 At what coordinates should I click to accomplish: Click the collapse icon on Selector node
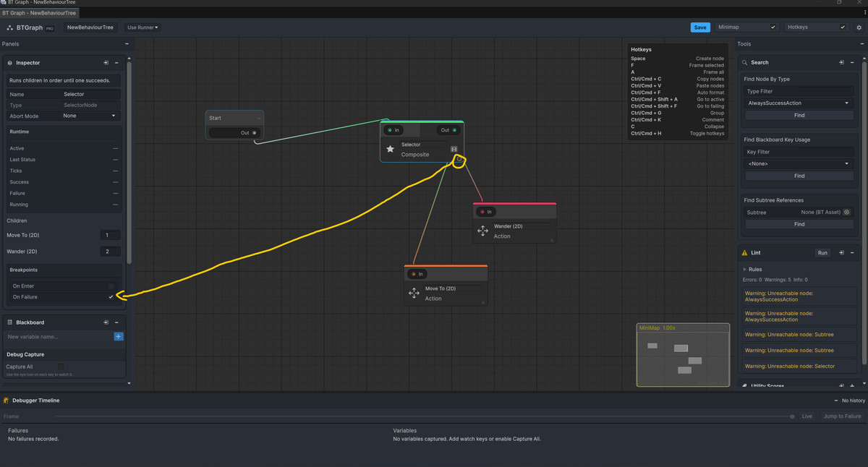point(454,149)
